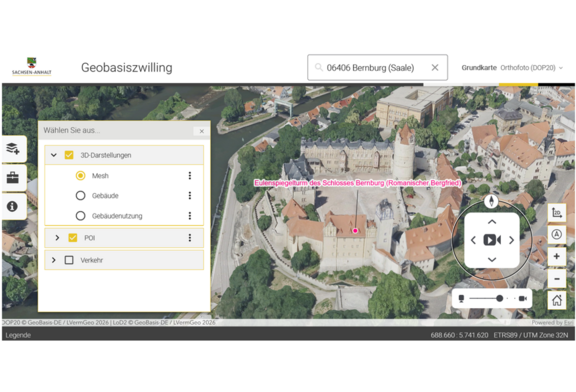576x392 pixels.
Task: Collapse the 3D-Darstellungen group
Action: 54,155
